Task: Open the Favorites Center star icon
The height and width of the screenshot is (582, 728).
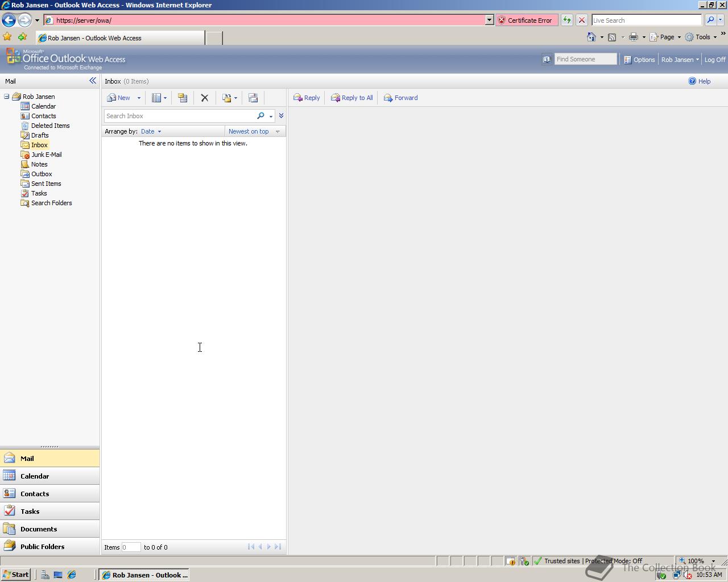Action: (7, 37)
